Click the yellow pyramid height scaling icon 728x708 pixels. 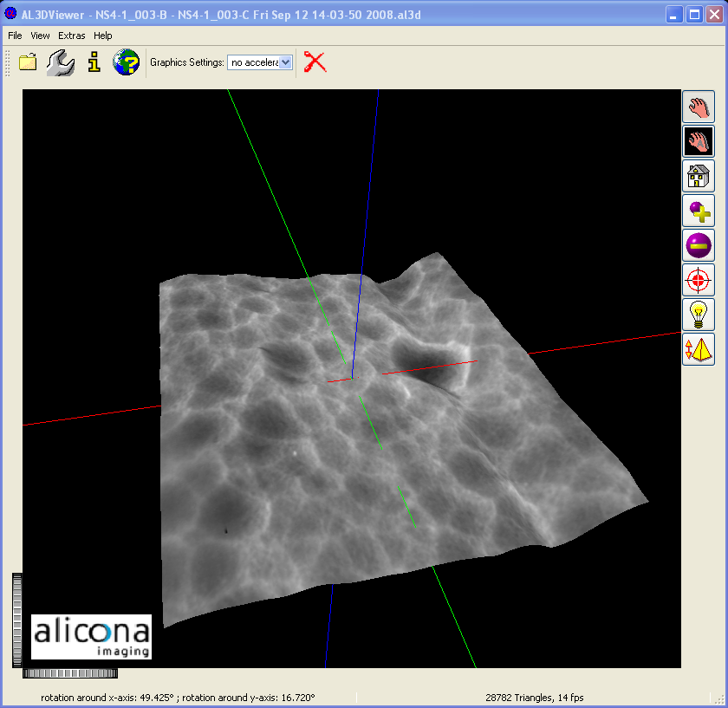coord(698,348)
